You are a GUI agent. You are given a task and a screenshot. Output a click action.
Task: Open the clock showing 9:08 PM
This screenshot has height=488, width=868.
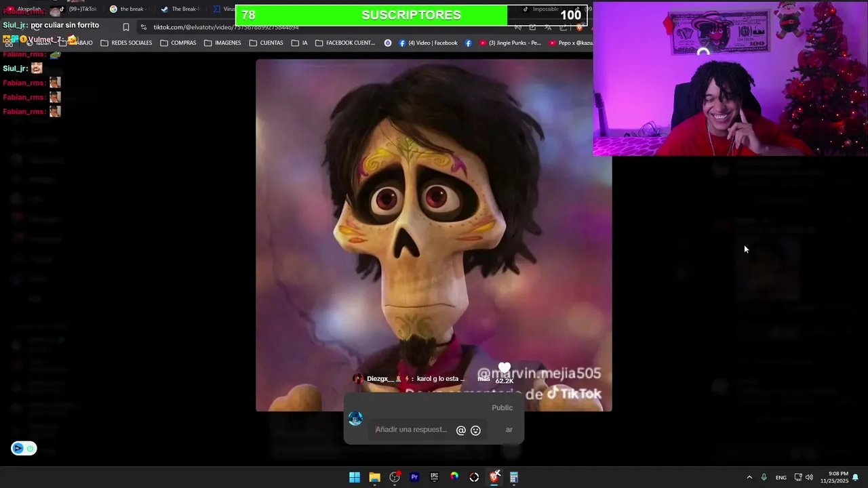(x=834, y=477)
